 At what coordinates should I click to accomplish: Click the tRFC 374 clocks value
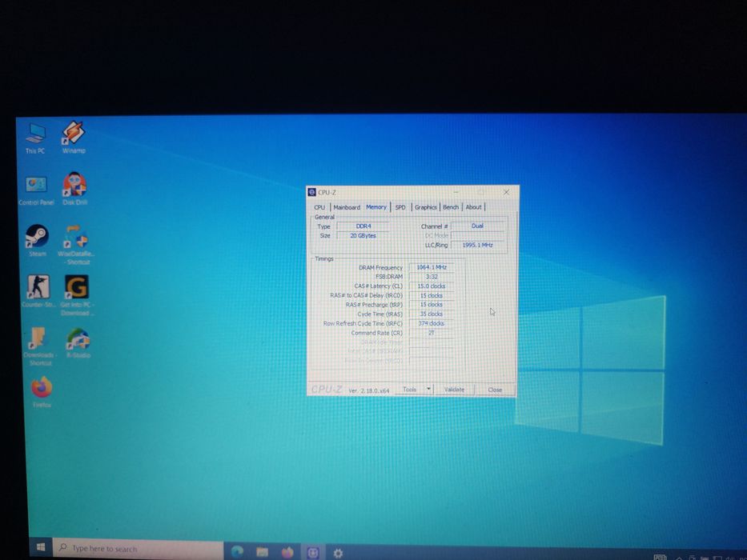click(432, 323)
